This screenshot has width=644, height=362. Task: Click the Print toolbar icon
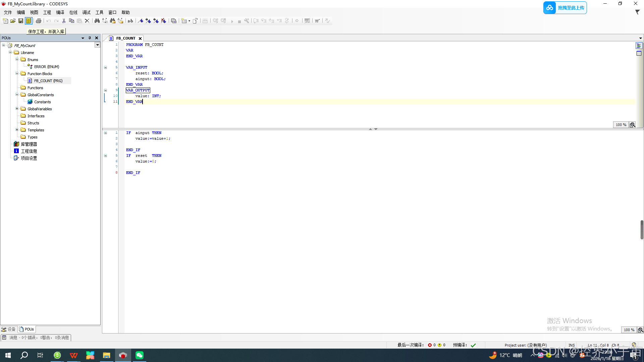point(39,21)
